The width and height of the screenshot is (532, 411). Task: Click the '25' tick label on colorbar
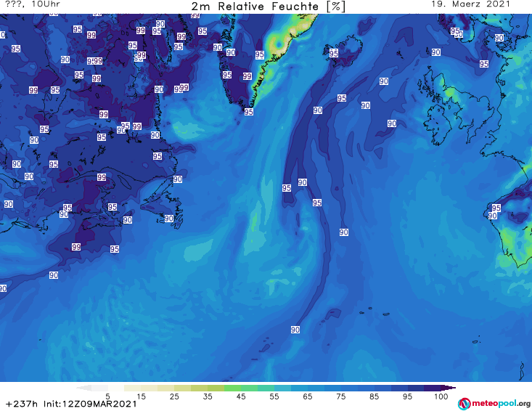click(x=174, y=396)
